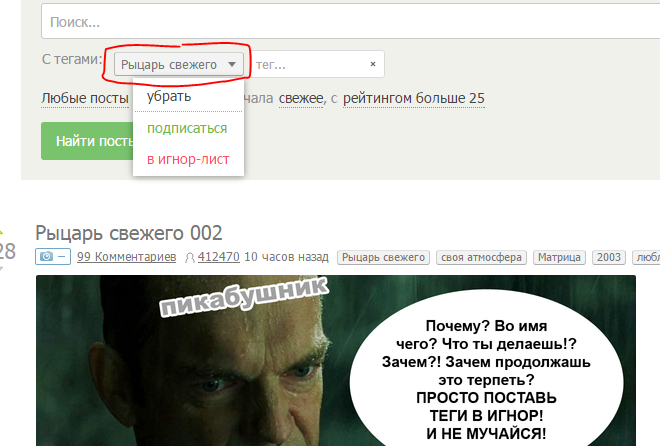The height and width of the screenshot is (446, 660).
Task: Open the author profile 412470
Action: pyautogui.click(x=218, y=257)
